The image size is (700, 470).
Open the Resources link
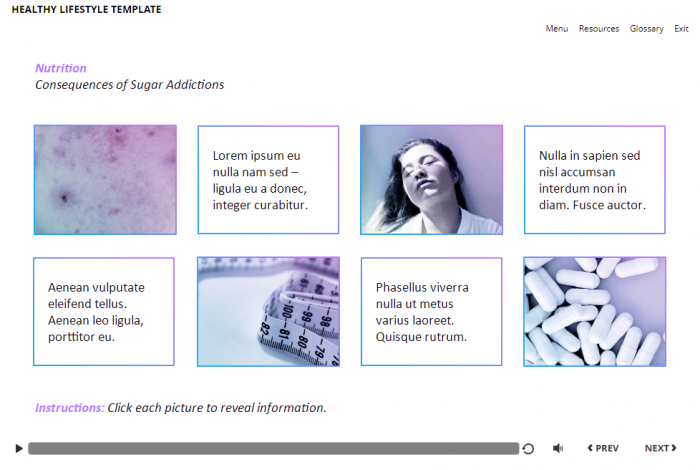pos(599,29)
